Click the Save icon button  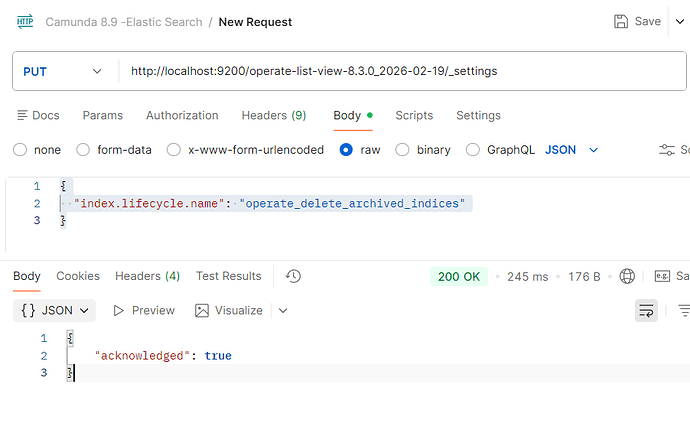pyautogui.click(x=621, y=21)
